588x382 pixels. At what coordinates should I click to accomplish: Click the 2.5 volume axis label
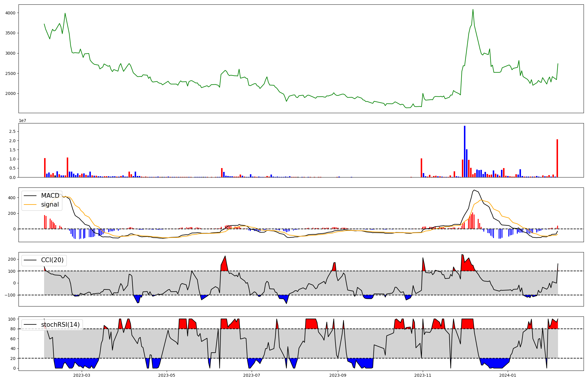(x=12, y=131)
